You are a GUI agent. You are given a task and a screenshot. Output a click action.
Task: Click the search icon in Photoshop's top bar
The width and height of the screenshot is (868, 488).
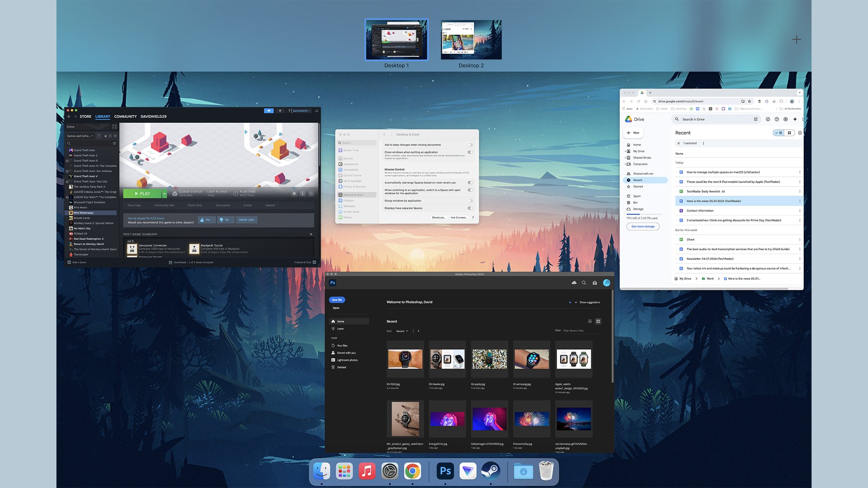(x=584, y=283)
